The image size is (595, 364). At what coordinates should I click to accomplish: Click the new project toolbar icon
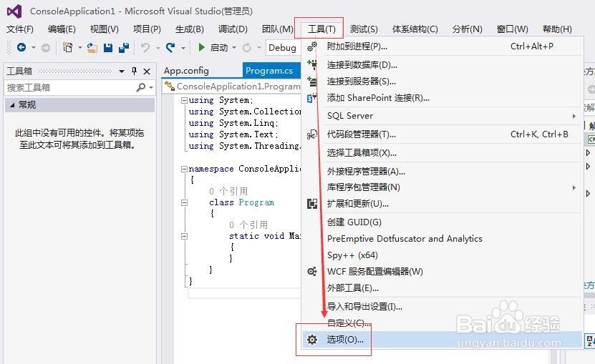pos(67,47)
